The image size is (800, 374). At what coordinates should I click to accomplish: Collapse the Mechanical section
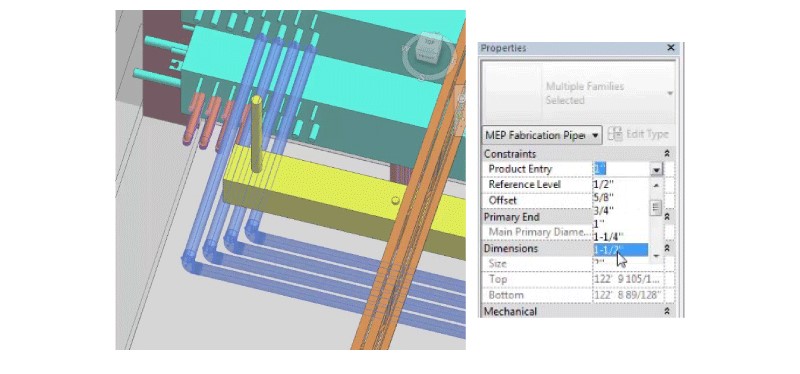pos(666,311)
